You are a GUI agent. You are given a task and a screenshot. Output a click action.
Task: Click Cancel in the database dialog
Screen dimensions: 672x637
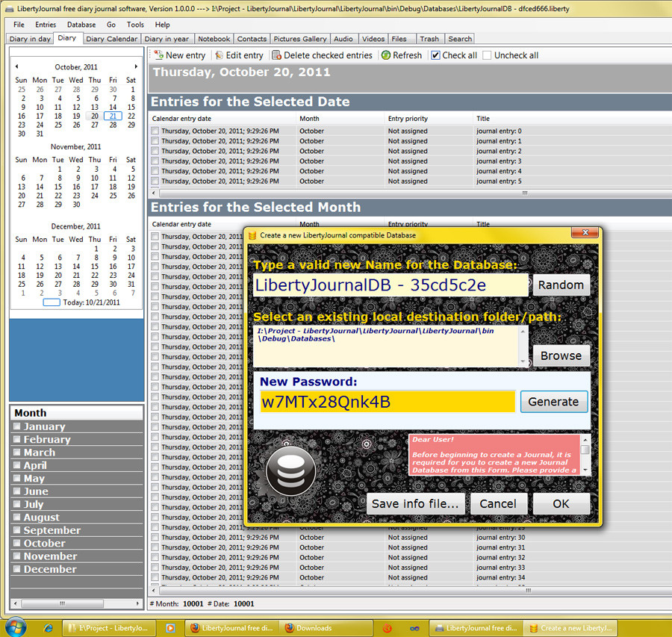[x=498, y=503]
